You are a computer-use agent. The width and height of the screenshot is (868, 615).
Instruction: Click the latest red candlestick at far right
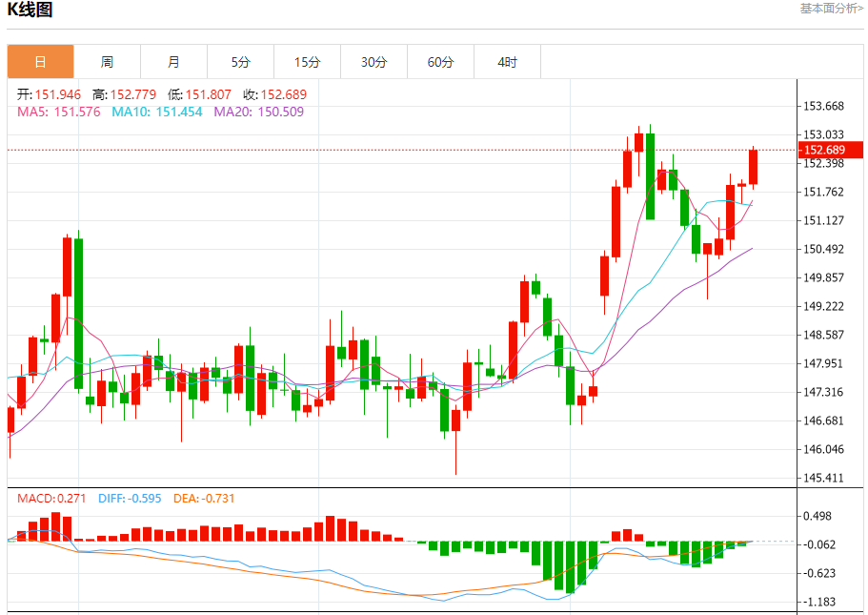pos(753,167)
